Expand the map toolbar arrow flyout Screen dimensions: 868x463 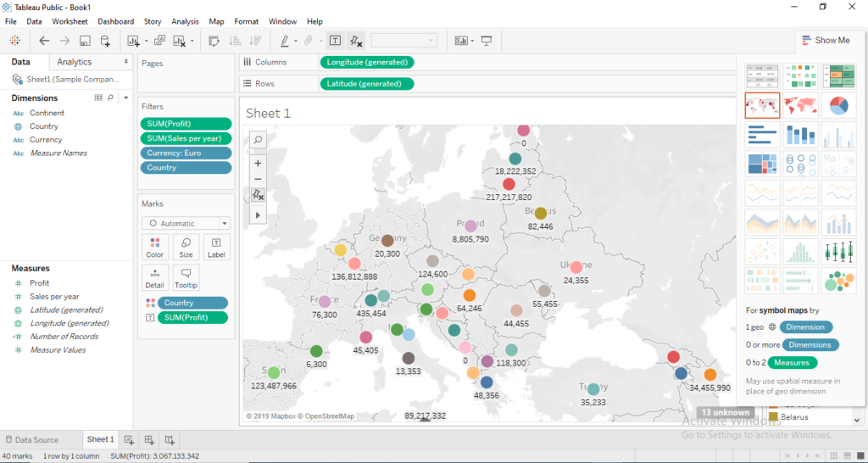tap(258, 216)
